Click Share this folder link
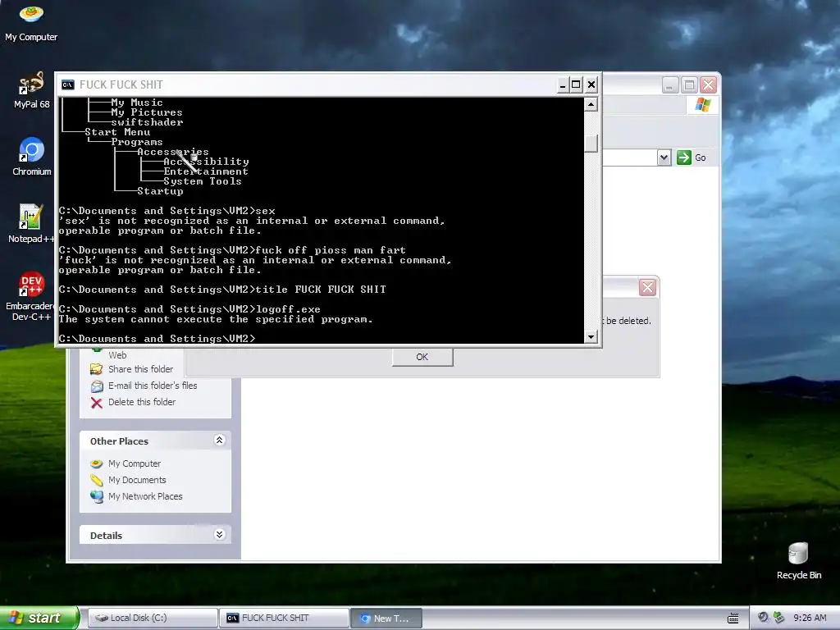This screenshot has width=840, height=630. tap(140, 369)
